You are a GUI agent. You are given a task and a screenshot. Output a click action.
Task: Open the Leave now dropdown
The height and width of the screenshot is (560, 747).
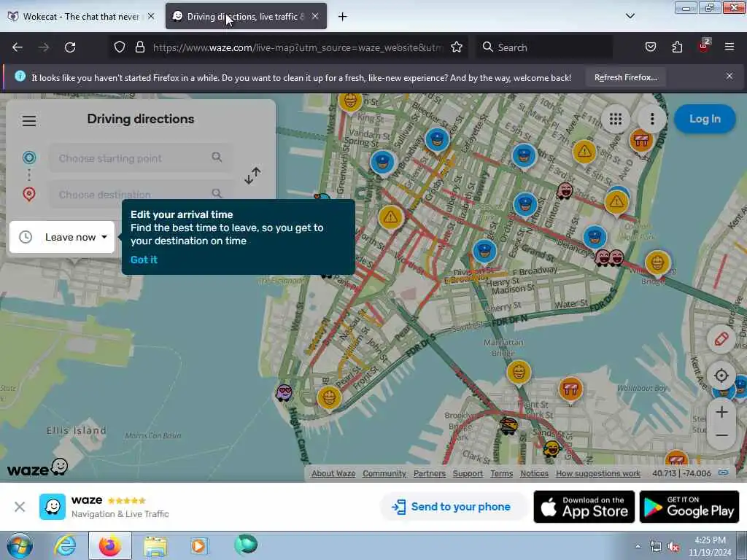(x=62, y=237)
